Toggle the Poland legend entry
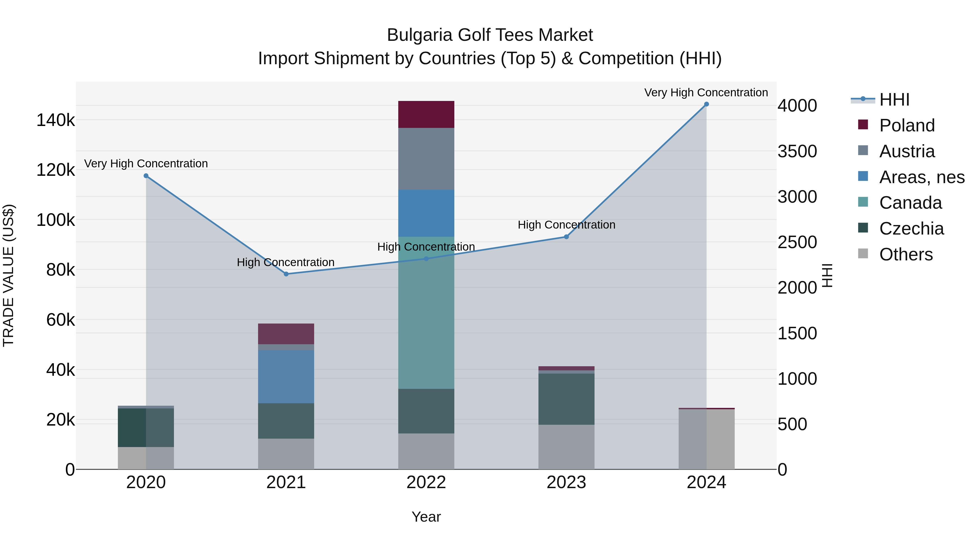This screenshot has height=551, width=980. pos(896,125)
